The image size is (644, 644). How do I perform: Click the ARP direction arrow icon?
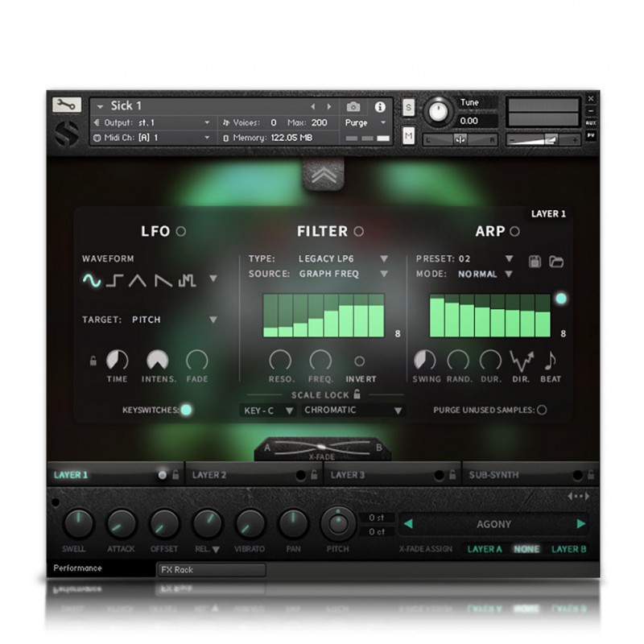(x=522, y=361)
